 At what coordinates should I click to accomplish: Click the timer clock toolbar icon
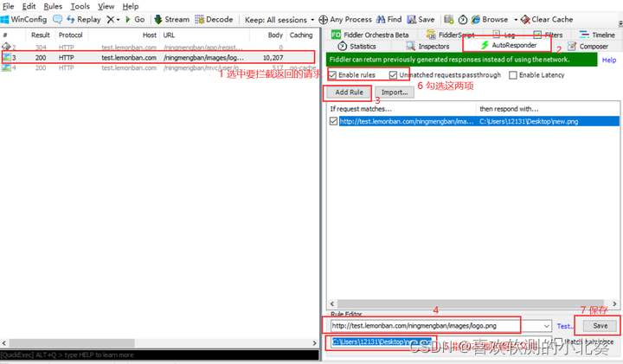click(463, 19)
